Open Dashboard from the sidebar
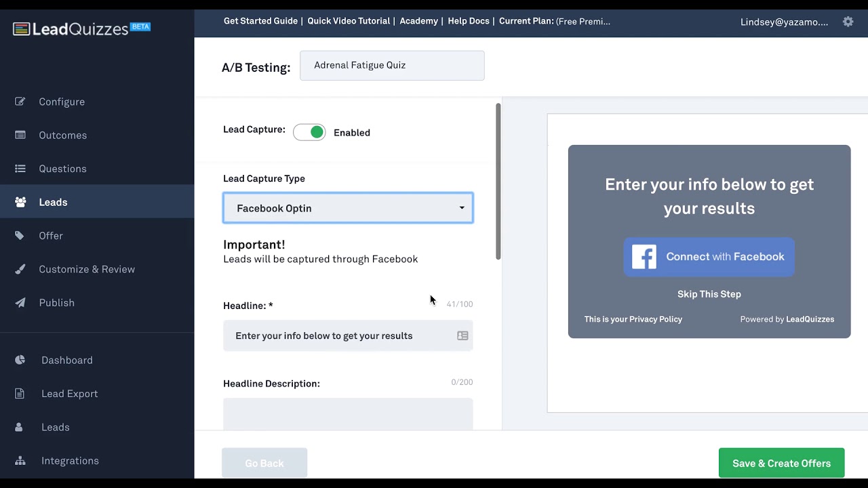Image resolution: width=868 pixels, height=488 pixels. (x=67, y=360)
